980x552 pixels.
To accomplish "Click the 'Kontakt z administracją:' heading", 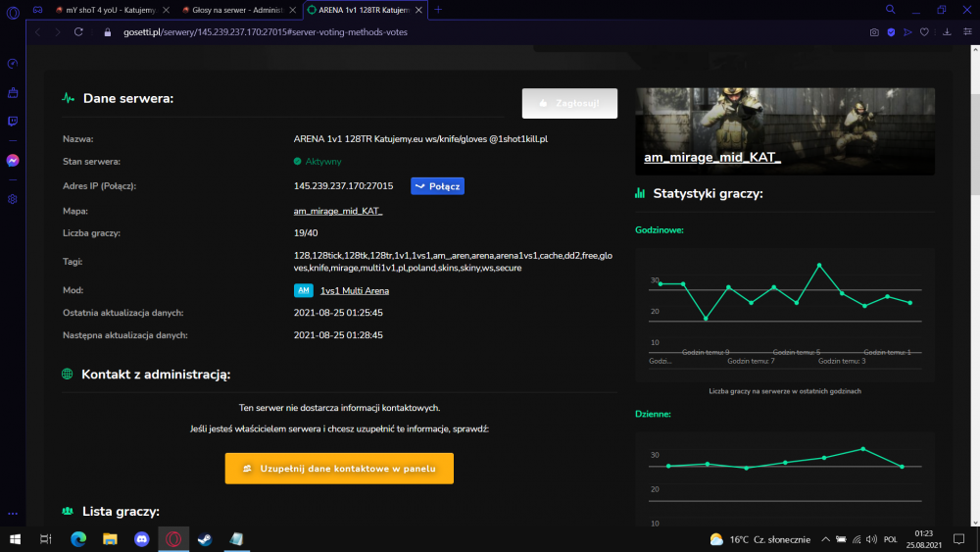I will (x=156, y=375).
